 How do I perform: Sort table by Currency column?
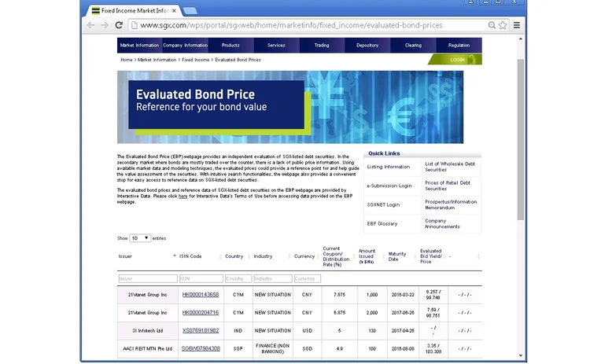click(x=307, y=256)
